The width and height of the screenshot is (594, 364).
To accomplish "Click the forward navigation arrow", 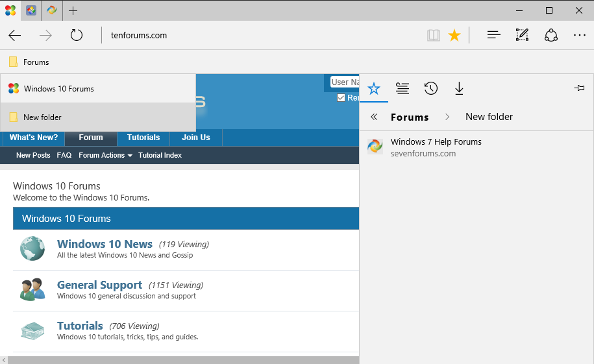I will pyautogui.click(x=45, y=36).
